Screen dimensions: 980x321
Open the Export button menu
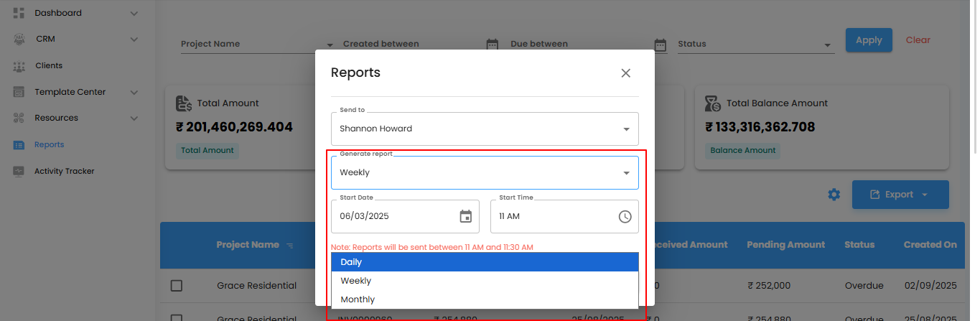tap(900, 195)
